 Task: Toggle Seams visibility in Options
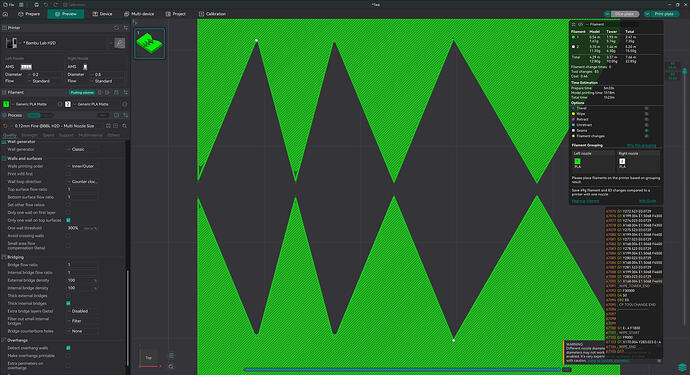(x=646, y=131)
